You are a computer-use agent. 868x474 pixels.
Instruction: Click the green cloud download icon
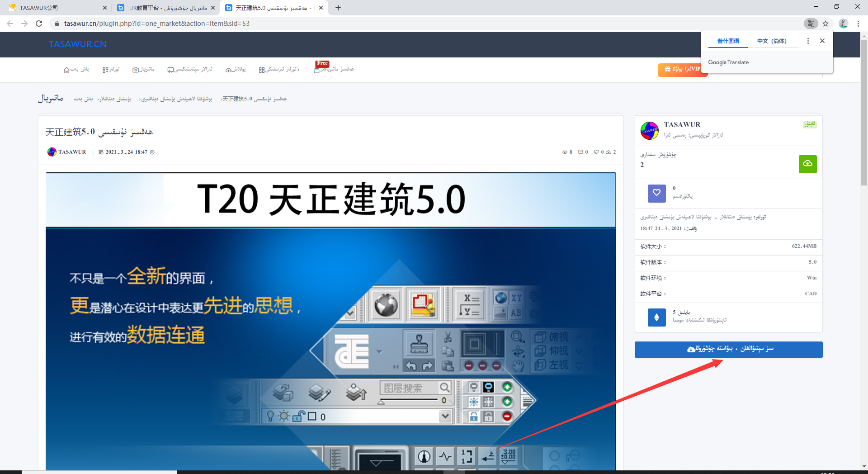pos(807,164)
